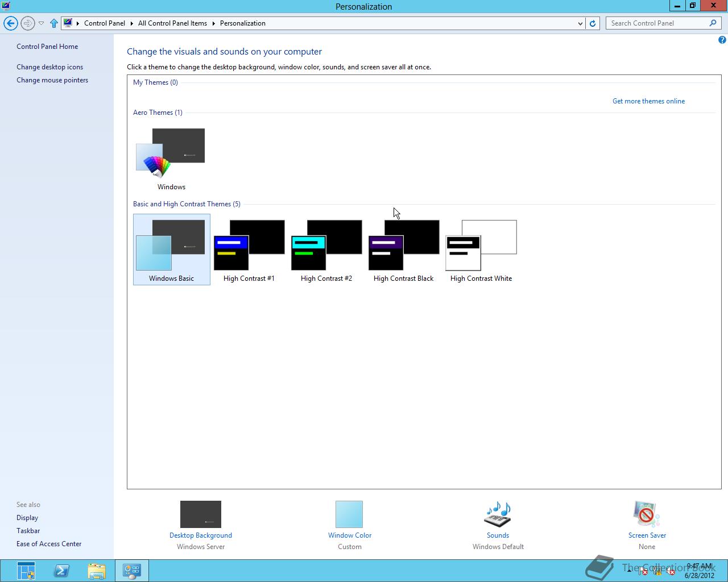Click the Control Panel taskbar button
This screenshot has width=728, height=582.
click(x=132, y=571)
